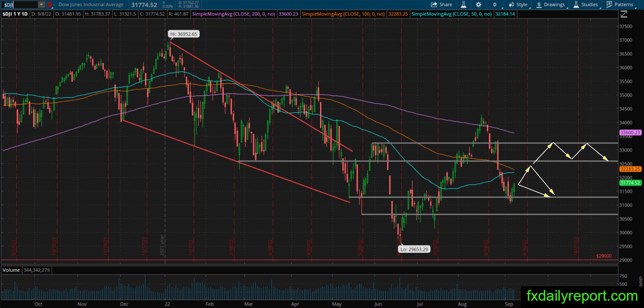Click the Aug label on time axis
This screenshot has height=308, width=644.
(x=462, y=304)
